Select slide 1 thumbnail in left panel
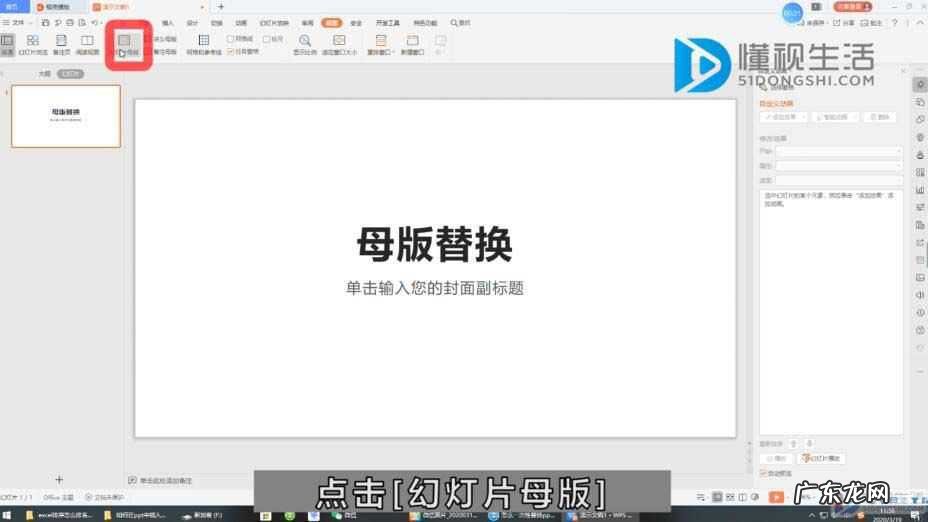Viewport: 928px width, 522px height. 66,116
